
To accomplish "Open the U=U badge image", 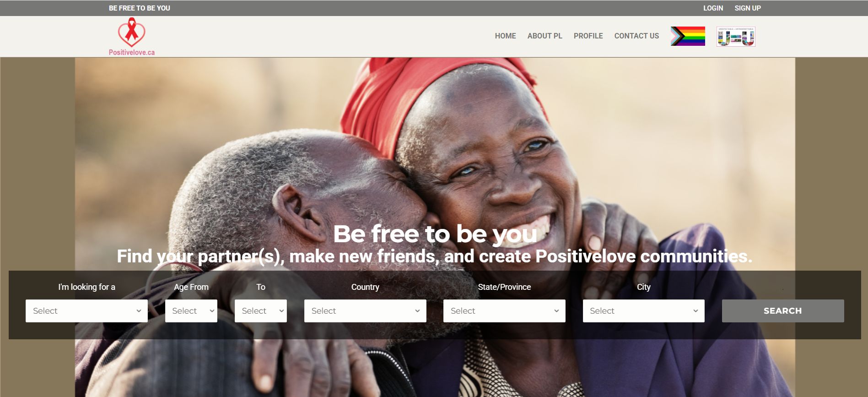I will [736, 36].
